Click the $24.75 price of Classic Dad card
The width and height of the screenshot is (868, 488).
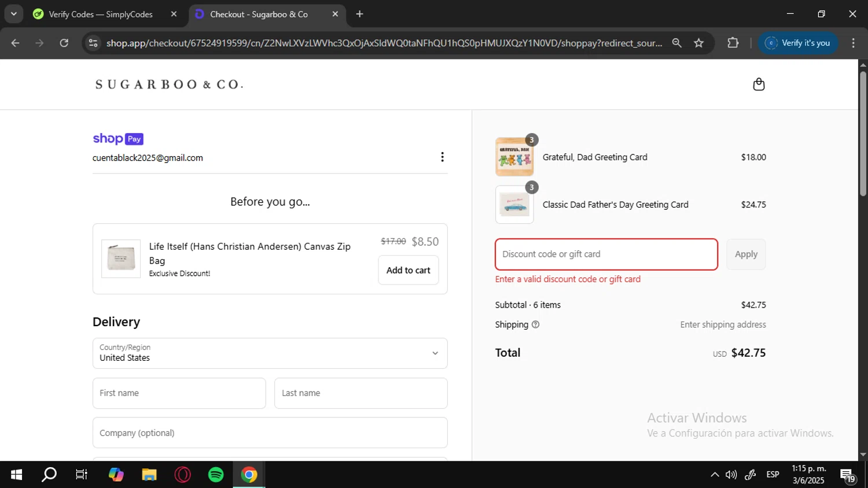tap(753, 205)
